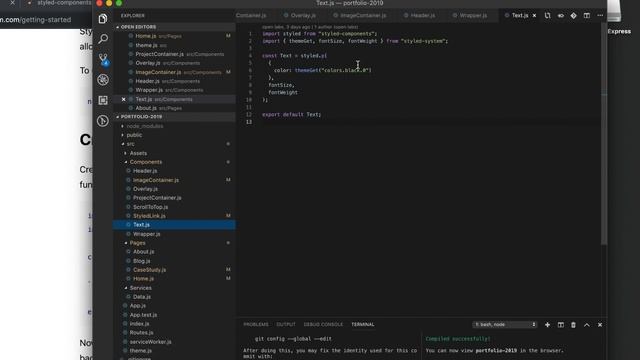Expand the public folder
Screen dimensions: 640x360
tap(134, 135)
